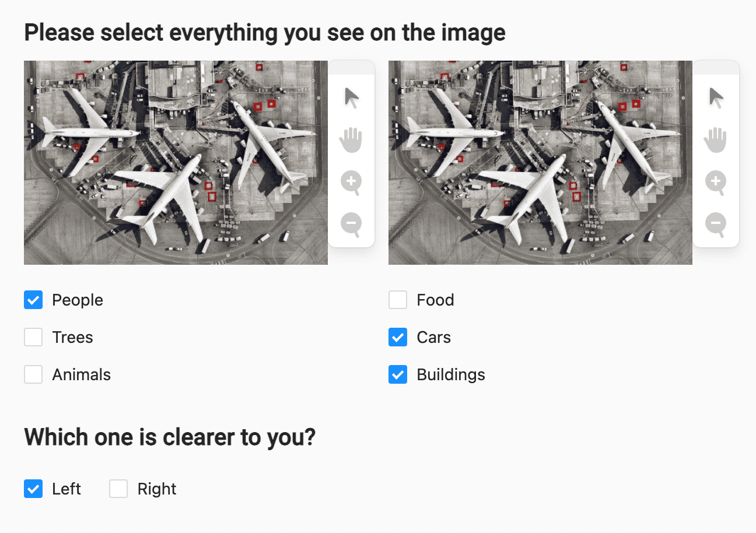This screenshot has width=756, height=533.
Task: Click the right airport aerial image
Action: click(540, 163)
